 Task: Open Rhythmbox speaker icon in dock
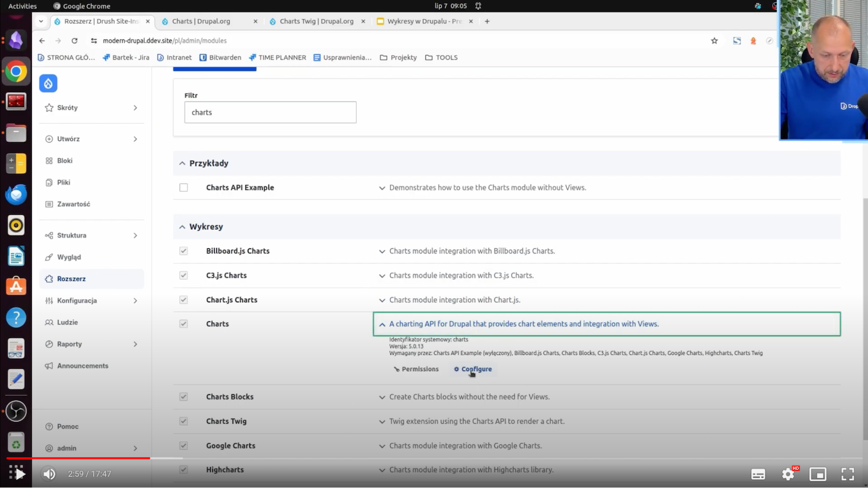click(16, 225)
